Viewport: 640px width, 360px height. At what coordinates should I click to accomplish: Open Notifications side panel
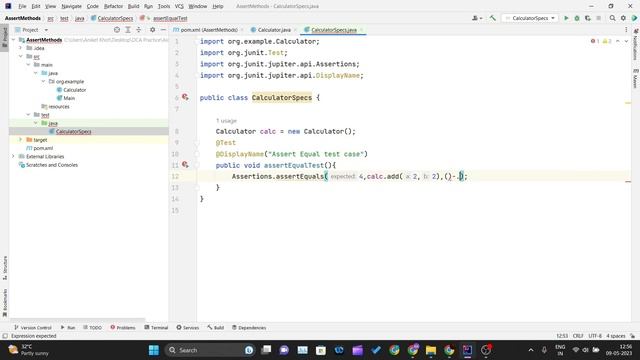click(x=636, y=45)
